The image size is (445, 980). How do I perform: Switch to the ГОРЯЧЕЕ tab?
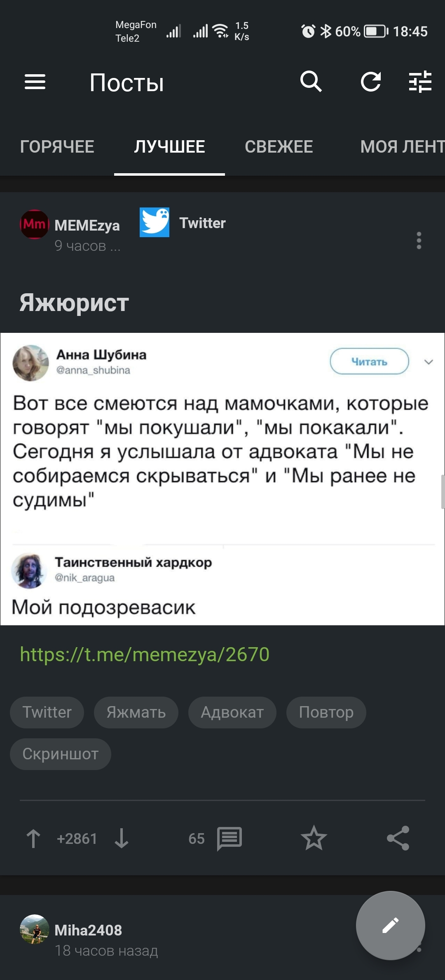point(57,147)
